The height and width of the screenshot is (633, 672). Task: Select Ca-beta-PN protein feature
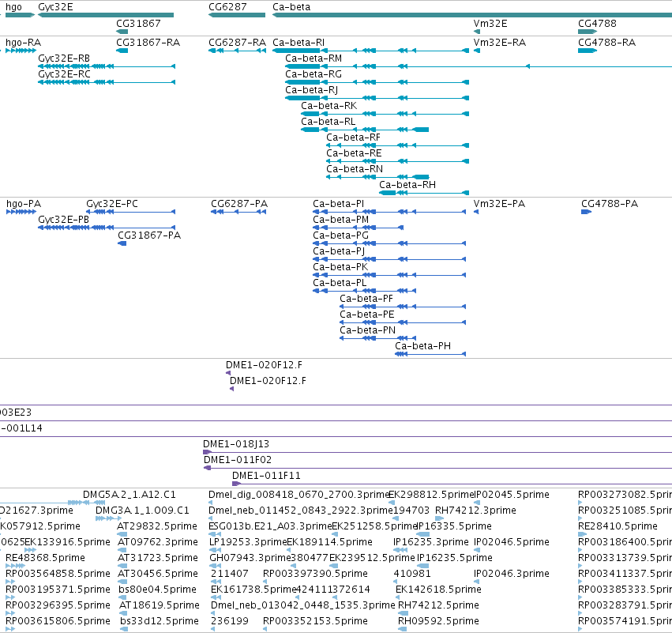pos(378,339)
